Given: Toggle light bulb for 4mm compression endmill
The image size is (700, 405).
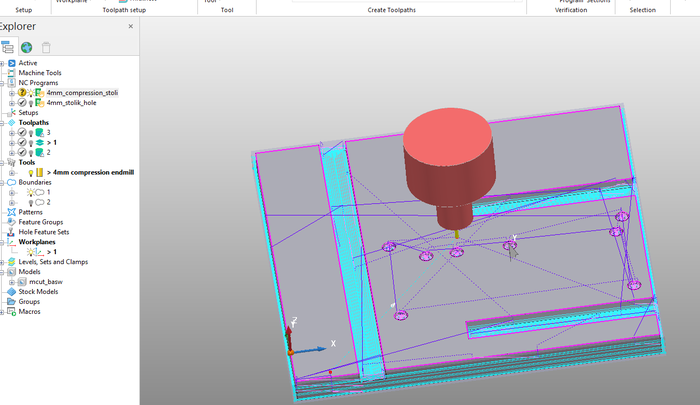Looking at the screenshot, I should click(31, 172).
